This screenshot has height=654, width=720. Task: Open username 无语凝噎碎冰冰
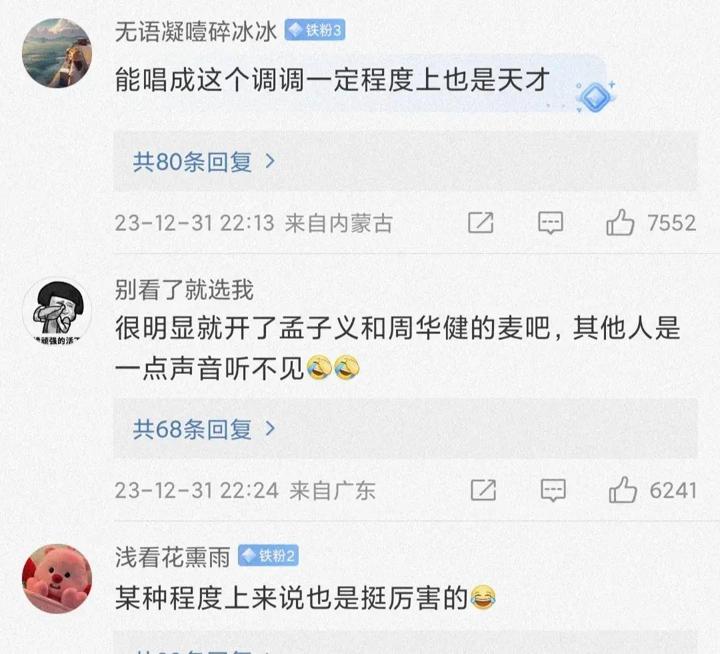196,32
